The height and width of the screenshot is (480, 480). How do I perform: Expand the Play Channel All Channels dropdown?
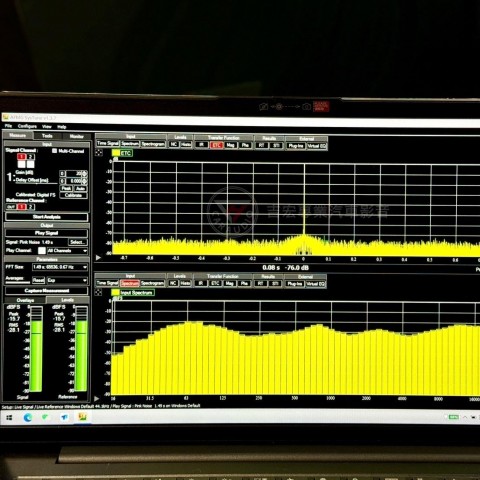point(67,251)
